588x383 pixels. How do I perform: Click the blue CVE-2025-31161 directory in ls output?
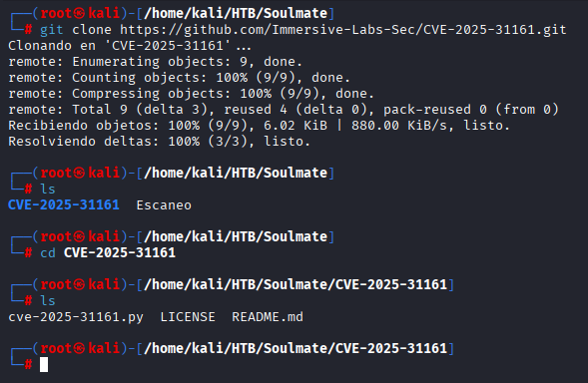[64, 205]
